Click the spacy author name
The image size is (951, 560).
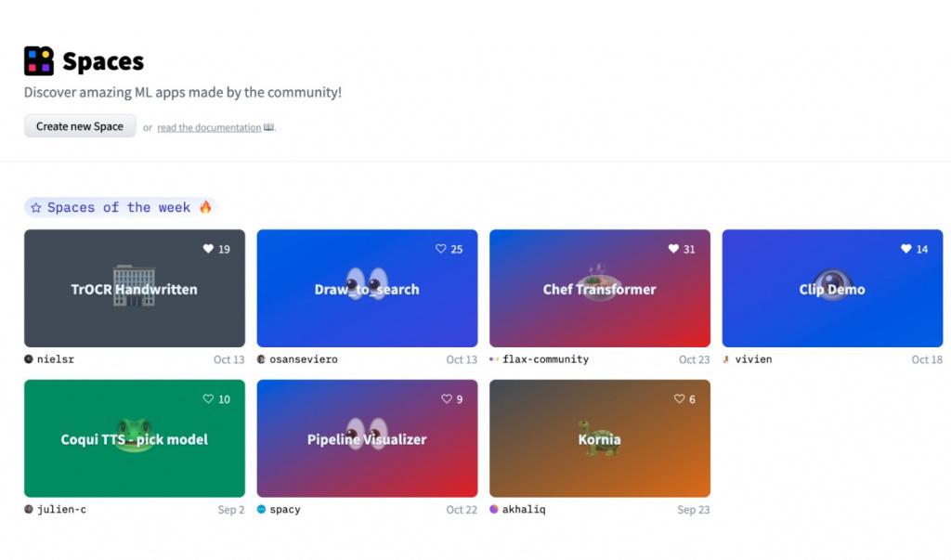click(x=285, y=510)
